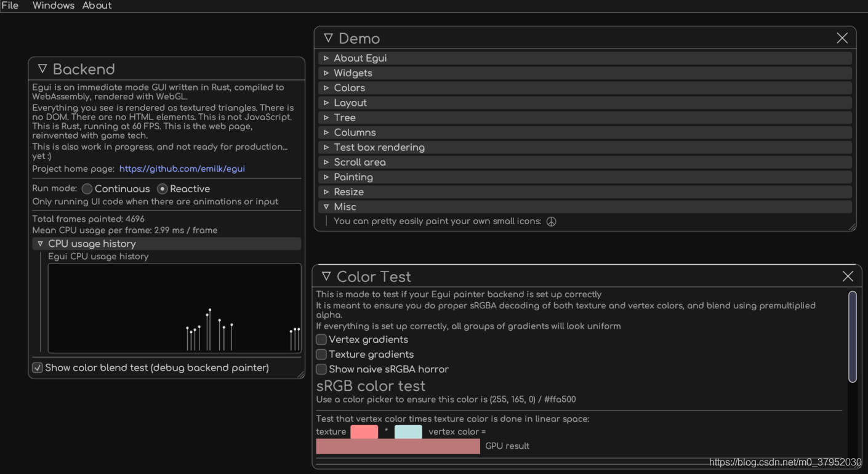868x474 pixels.
Task: Open the Windows menu
Action: click(x=53, y=6)
